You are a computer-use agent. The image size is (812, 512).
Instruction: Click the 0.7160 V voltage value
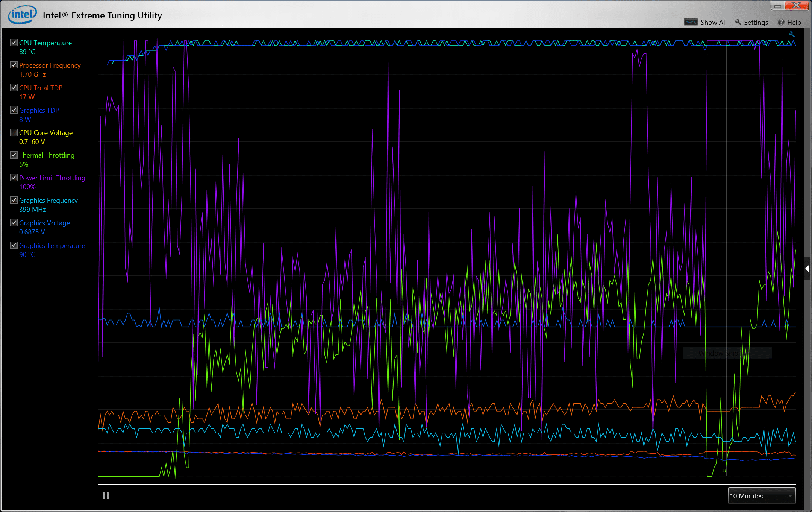coord(32,142)
